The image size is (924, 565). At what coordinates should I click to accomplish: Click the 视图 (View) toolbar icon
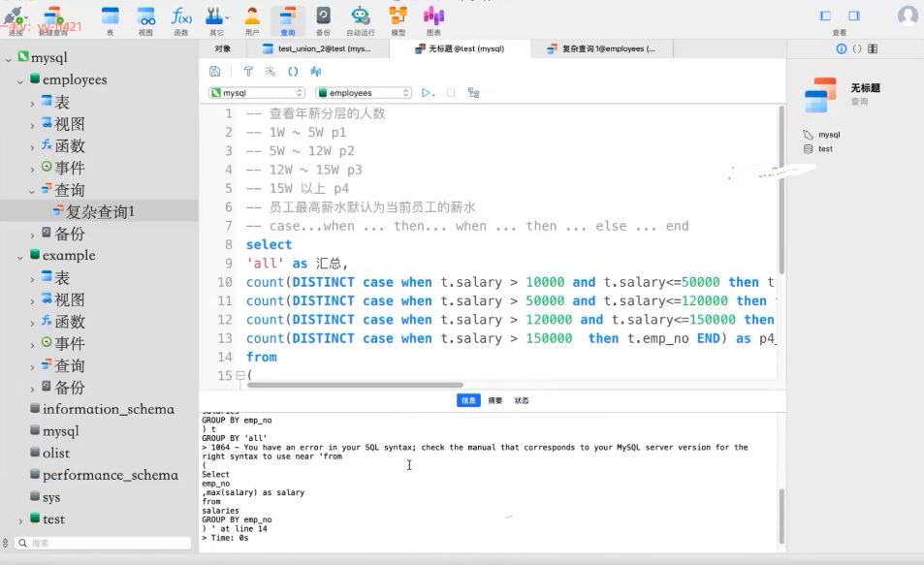145,18
